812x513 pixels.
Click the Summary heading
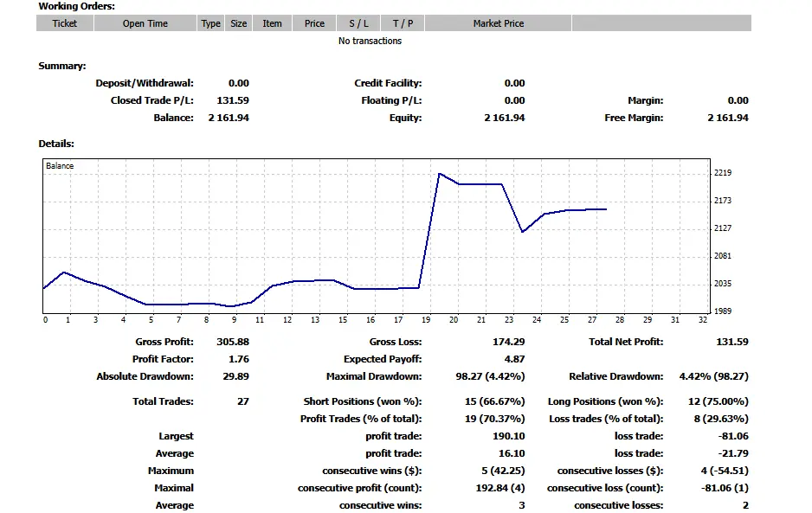tap(62, 66)
